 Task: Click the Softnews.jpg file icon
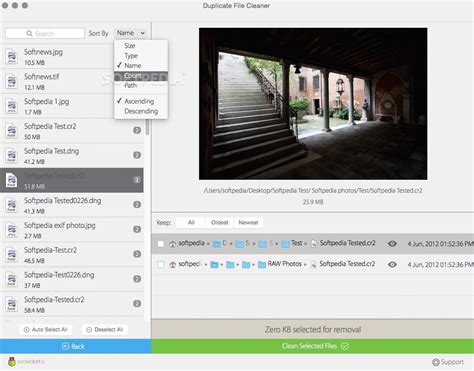[12, 56]
